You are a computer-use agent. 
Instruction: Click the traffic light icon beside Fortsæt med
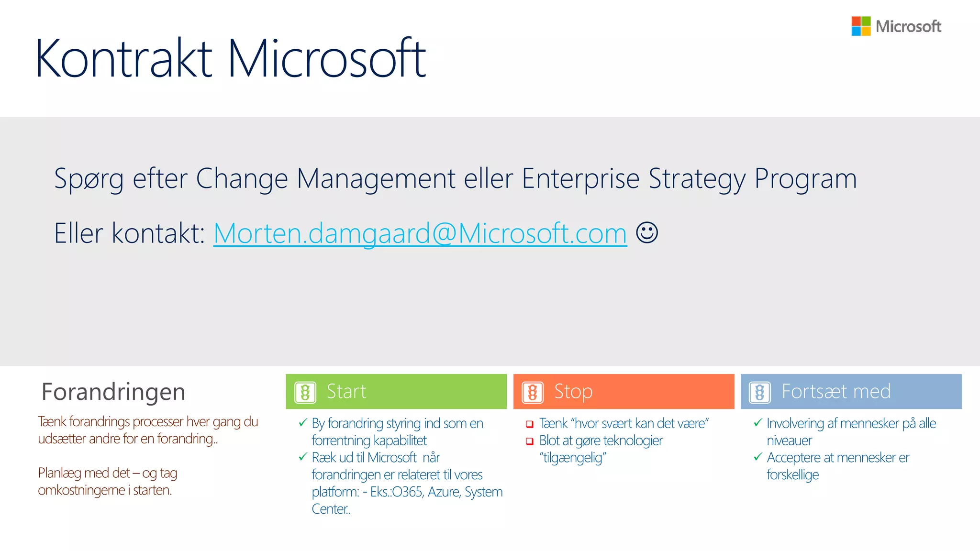tap(760, 392)
